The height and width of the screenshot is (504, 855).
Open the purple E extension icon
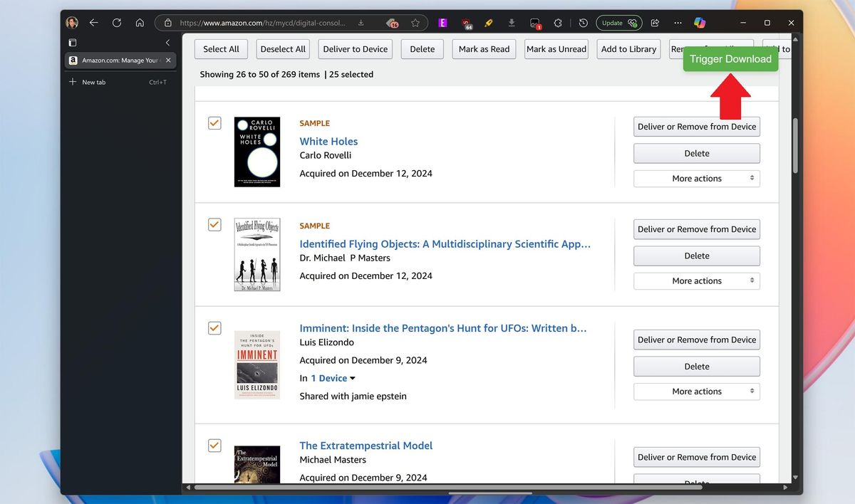(x=443, y=23)
